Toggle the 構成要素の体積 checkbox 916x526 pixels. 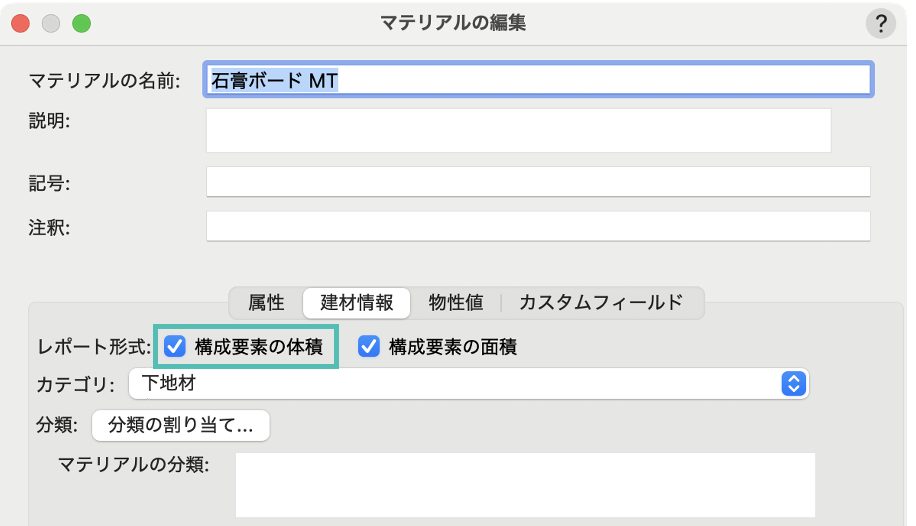pyautogui.click(x=176, y=347)
